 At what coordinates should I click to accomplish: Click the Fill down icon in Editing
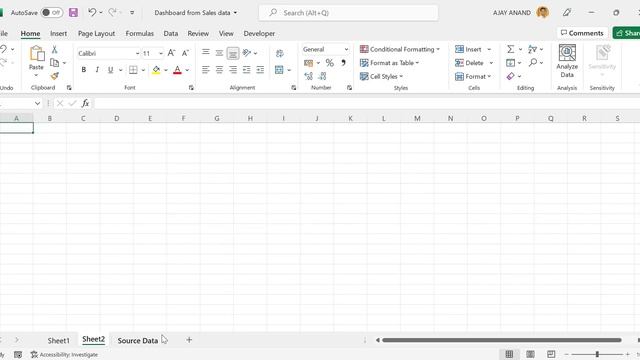(x=511, y=63)
